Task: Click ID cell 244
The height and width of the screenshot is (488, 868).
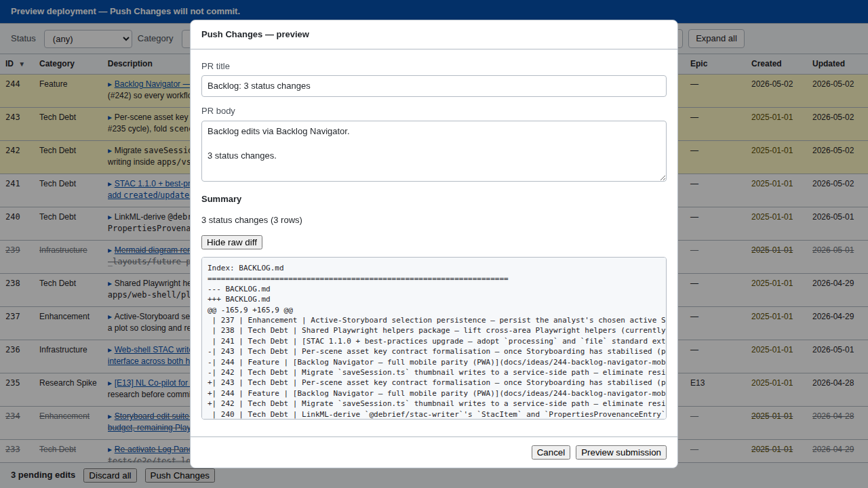Action: pyautogui.click(x=13, y=84)
